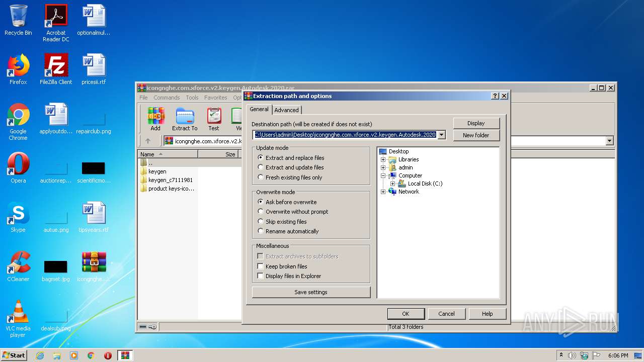Expand the admin tree node
644x362 pixels.
(383, 167)
